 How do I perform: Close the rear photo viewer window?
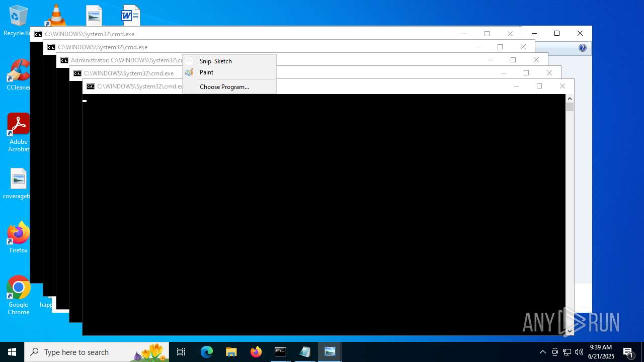coord(580,33)
